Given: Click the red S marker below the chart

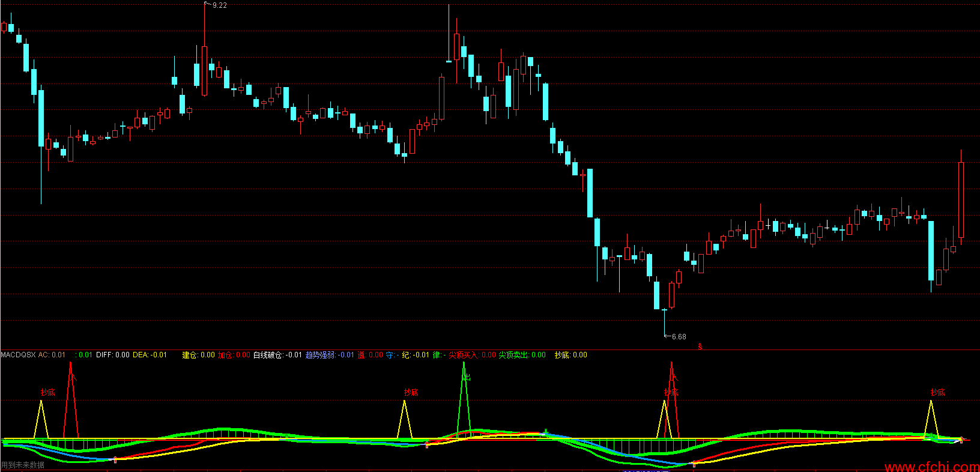Looking at the screenshot, I should 700,346.
